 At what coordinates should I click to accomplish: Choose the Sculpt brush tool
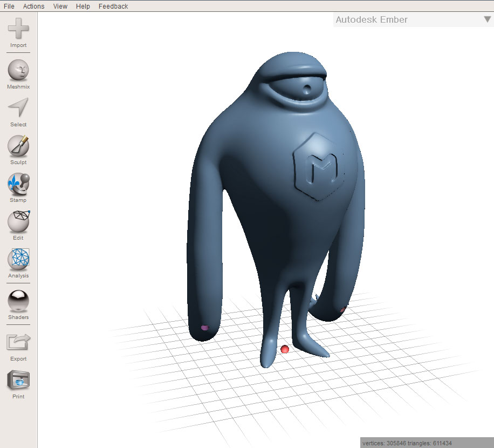point(18,146)
